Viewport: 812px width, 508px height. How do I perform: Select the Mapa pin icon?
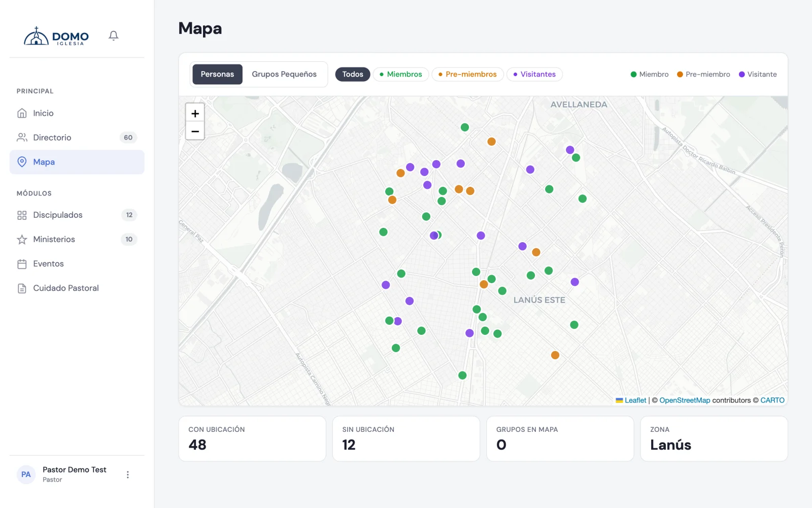point(22,162)
